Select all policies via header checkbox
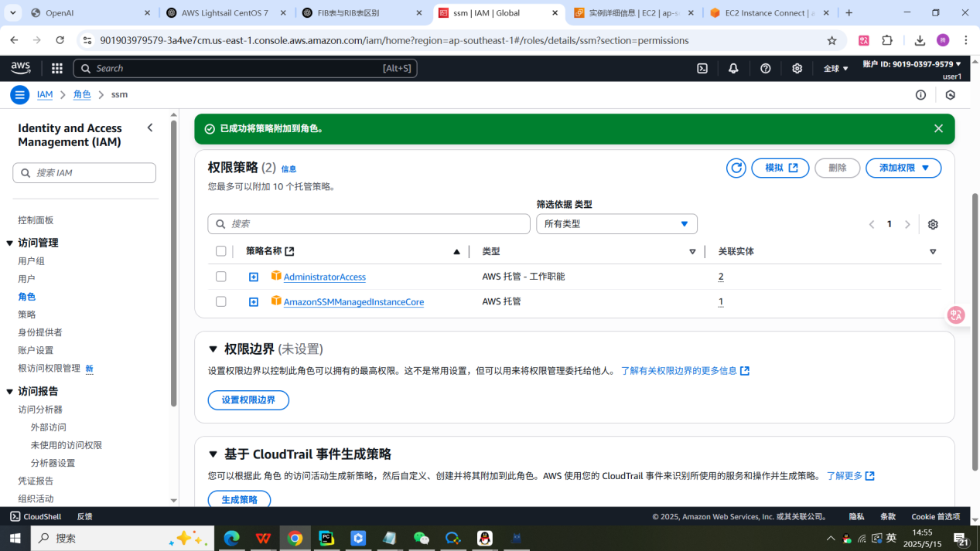Viewport: 980px width, 551px height. 220,251
